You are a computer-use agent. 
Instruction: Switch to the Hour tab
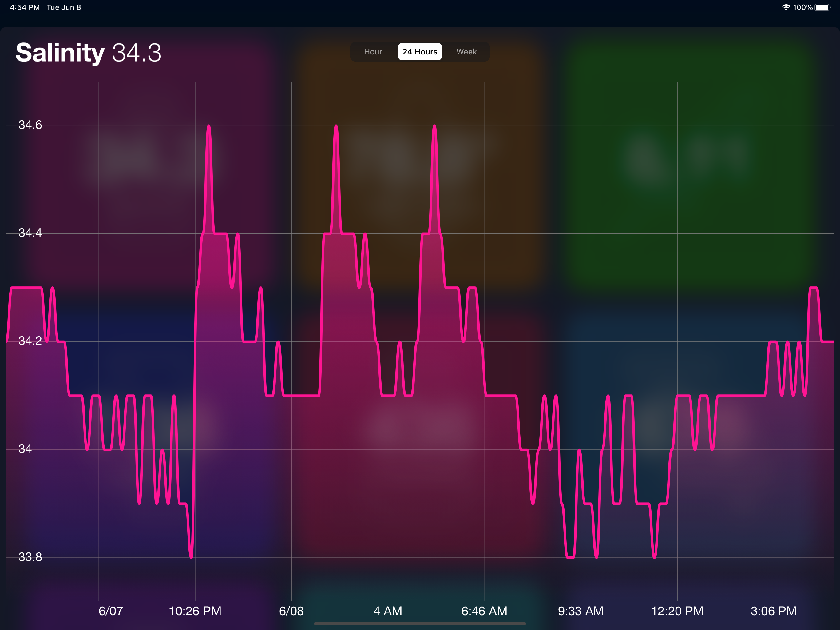pyautogui.click(x=373, y=52)
